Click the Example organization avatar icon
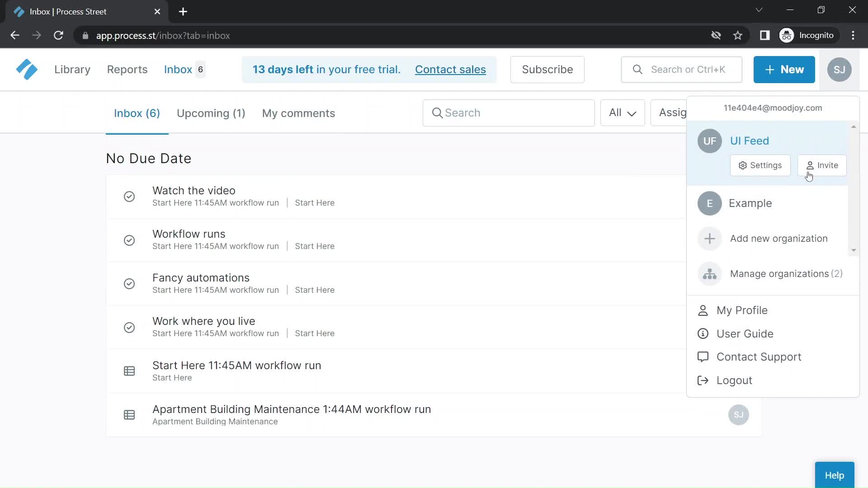 709,203
